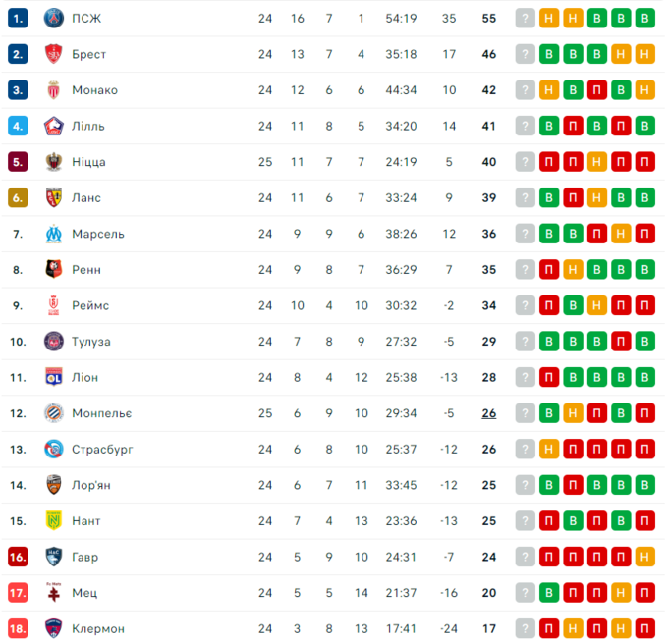Open the Nice club emblem
Viewport: 668px width, 644px height.
(54, 162)
